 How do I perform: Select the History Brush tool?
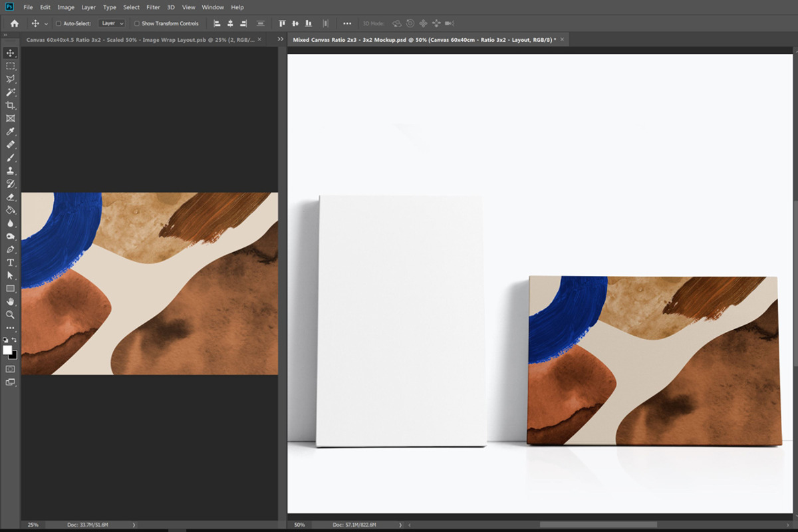click(10, 184)
